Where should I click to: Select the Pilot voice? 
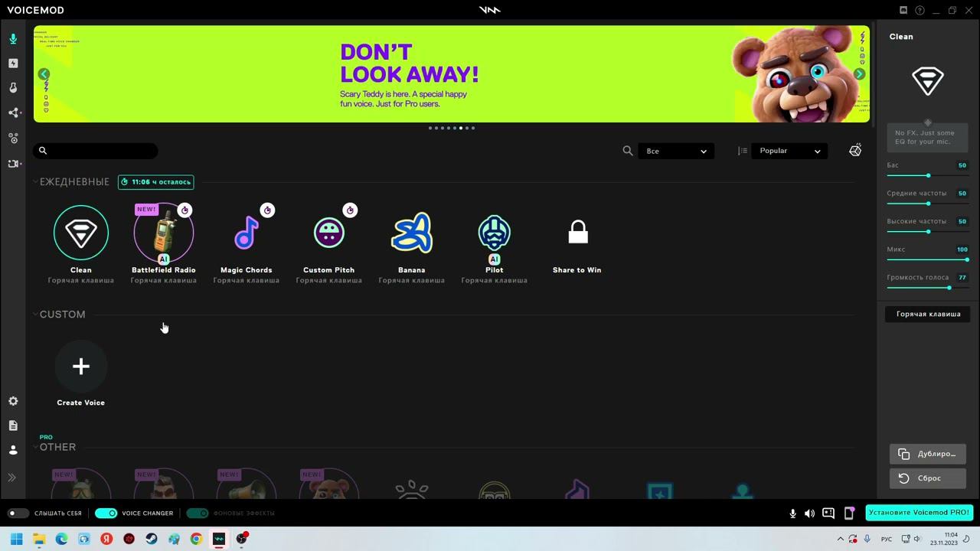click(x=495, y=233)
